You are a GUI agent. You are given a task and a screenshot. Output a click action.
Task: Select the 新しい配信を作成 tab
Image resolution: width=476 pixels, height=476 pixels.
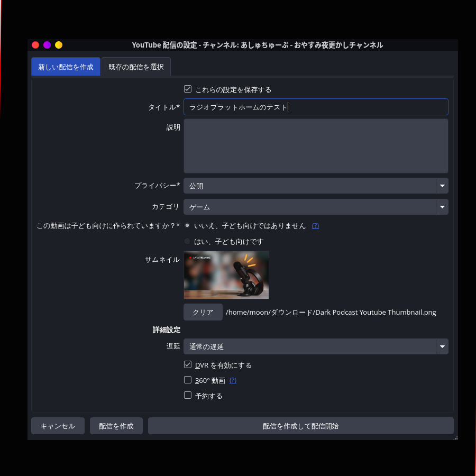point(66,67)
